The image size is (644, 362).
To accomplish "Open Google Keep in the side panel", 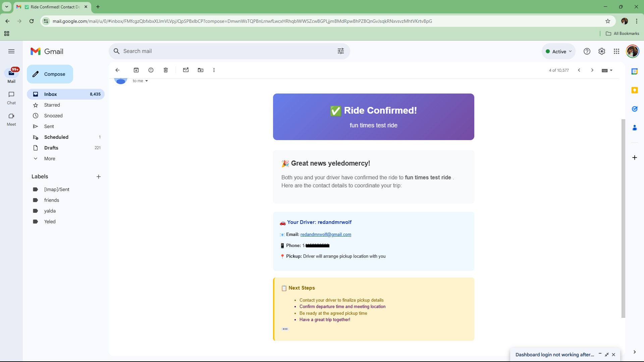I will pos(634,90).
